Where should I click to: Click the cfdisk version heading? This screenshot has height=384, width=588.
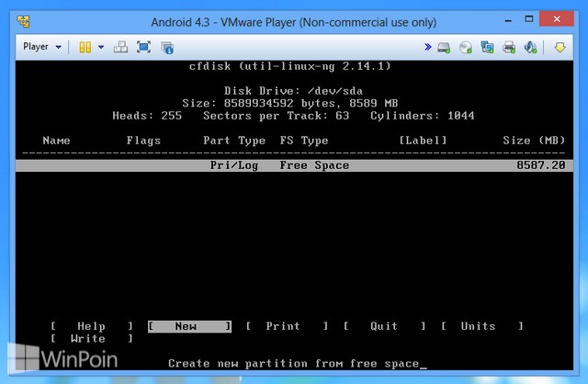(x=290, y=66)
